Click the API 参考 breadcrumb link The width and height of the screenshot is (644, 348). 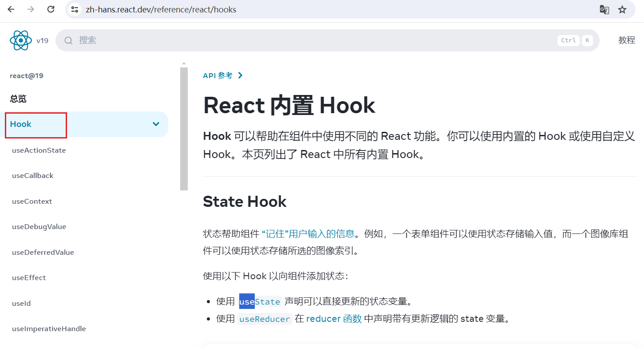[x=217, y=75]
